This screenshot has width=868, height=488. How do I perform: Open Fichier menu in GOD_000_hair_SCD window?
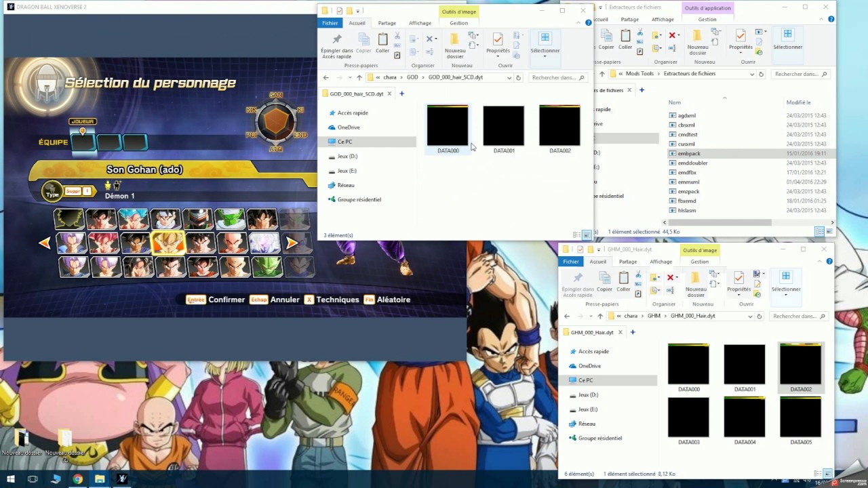330,23
